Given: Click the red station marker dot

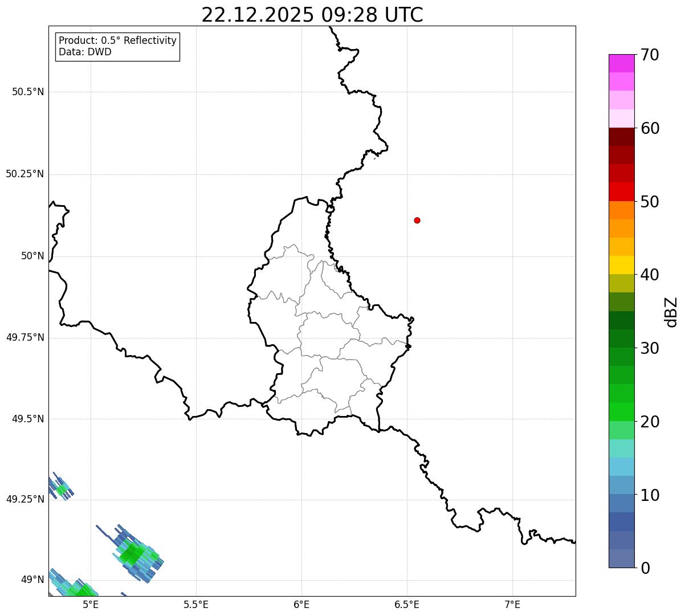Looking at the screenshot, I should tap(417, 220).
